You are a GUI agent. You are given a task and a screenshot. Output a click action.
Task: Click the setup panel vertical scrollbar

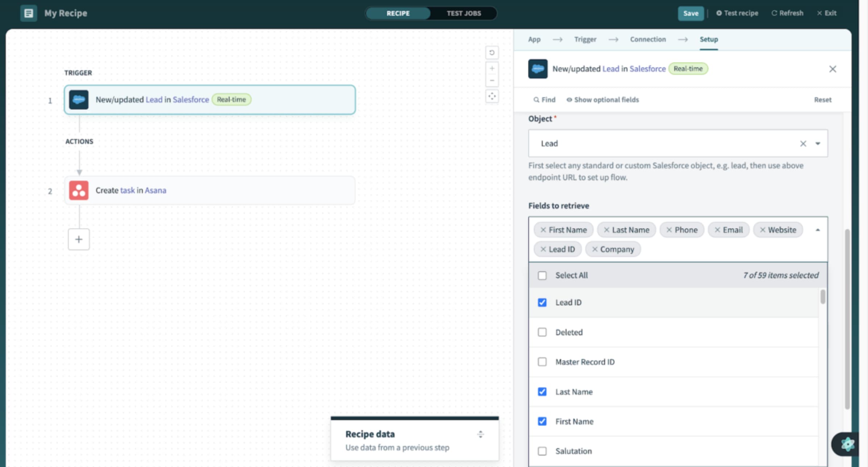coord(847,319)
